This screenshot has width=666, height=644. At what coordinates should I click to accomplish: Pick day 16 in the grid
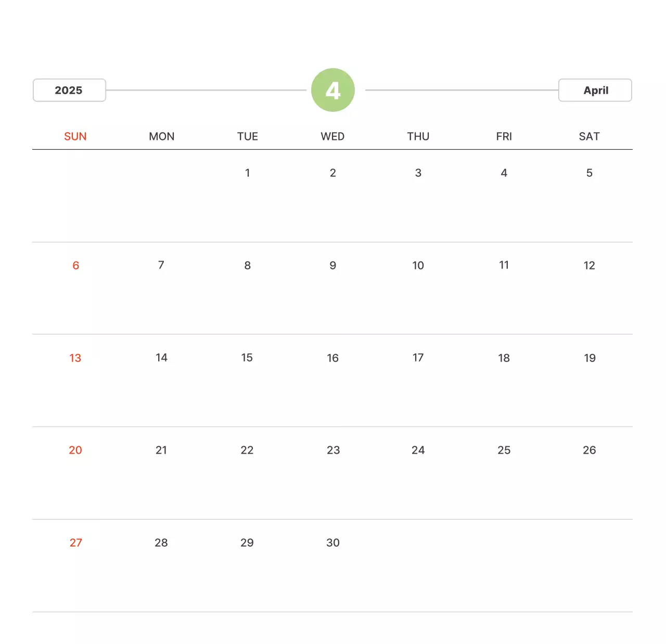click(x=333, y=358)
